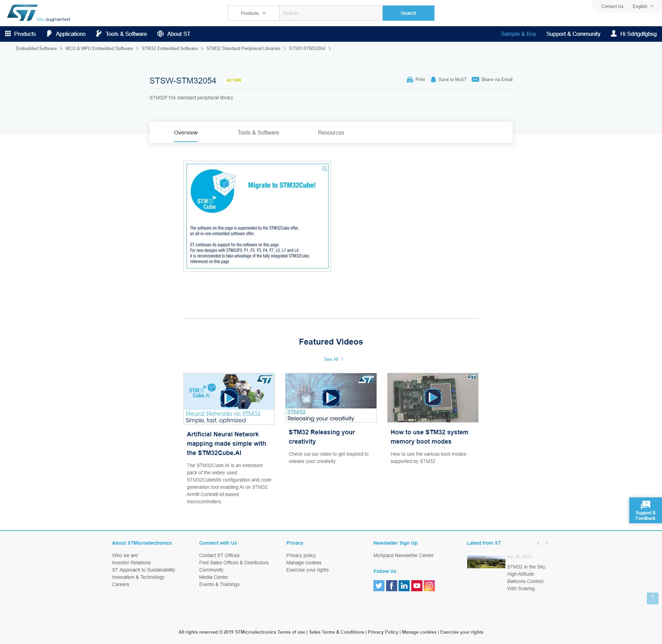The width and height of the screenshot is (662, 644).
Task: Open the YouTube social icon
Action: 417,586
